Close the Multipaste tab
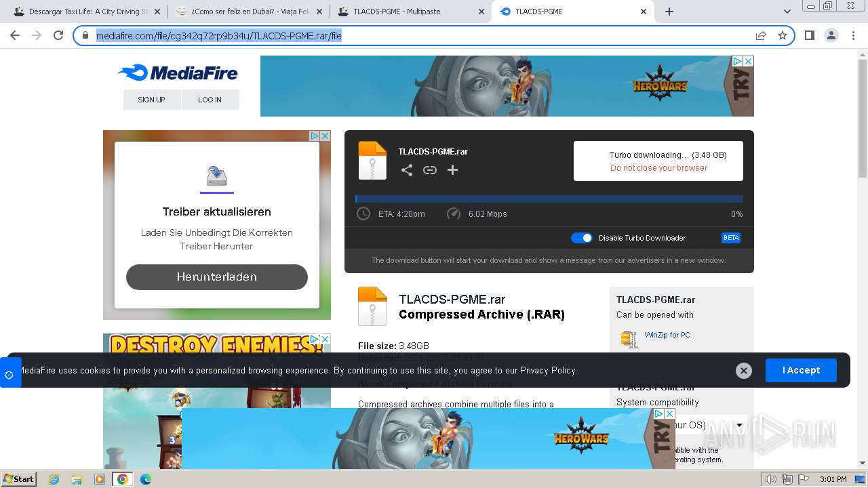The width and height of the screenshot is (868, 488). (481, 12)
